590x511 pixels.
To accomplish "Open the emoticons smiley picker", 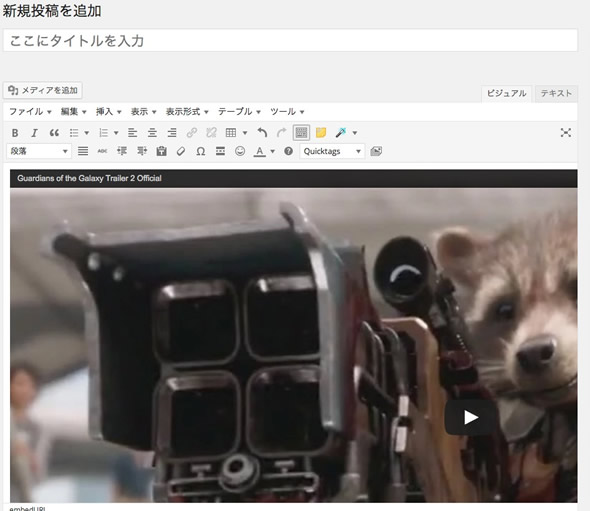I will click(240, 151).
